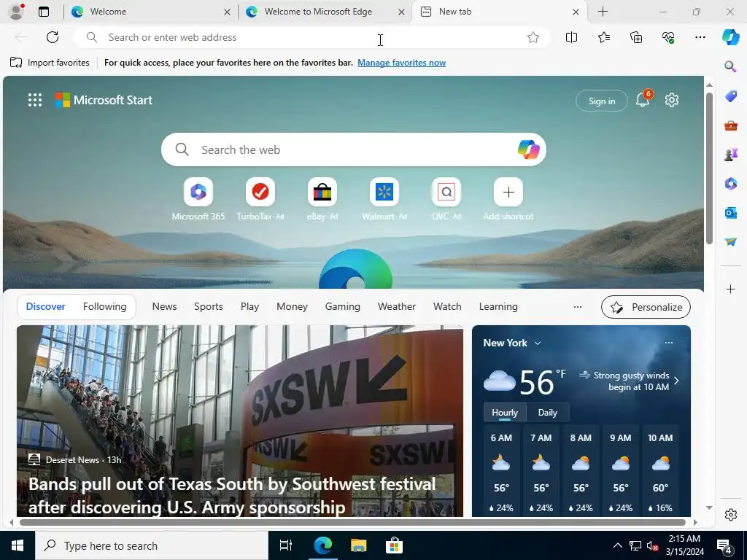Screen dimensions: 747x560
Task: Click Import favorites in favorites bar
Action: click(50, 63)
